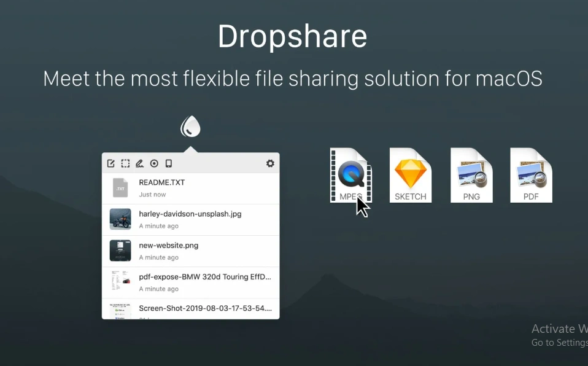Open the Dropshare settings gear

(x=270, y=163)
